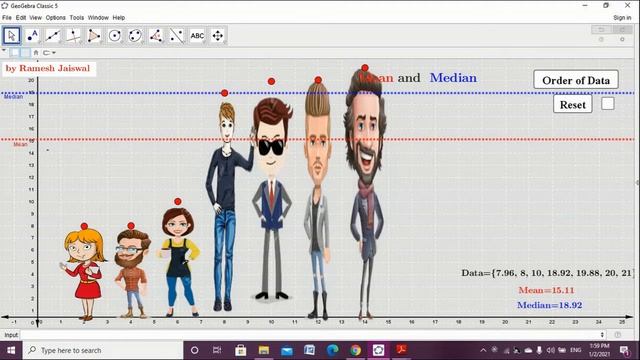Screen dimensions: 640x360
Task: Click the Input bar help icon
Action: (618, 335)
